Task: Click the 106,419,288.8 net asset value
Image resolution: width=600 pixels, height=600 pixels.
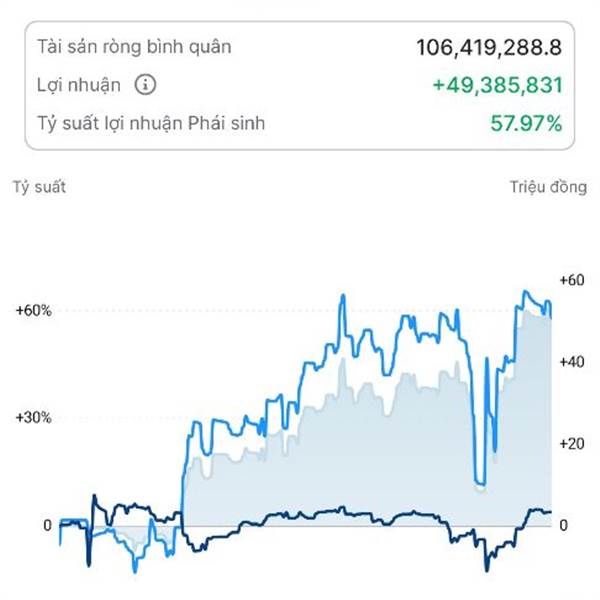Action: tap(489, 47)
